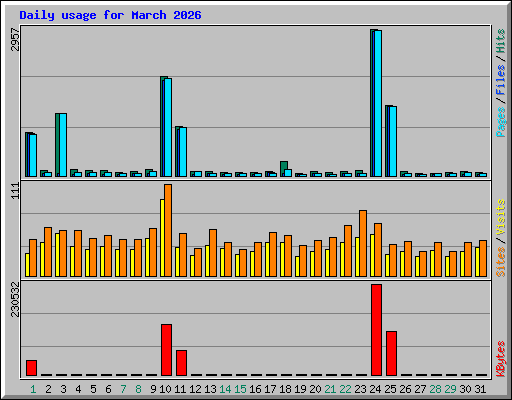Click the orange visits bar for day 31
The image size is (512, 400).
click(483, 258)
